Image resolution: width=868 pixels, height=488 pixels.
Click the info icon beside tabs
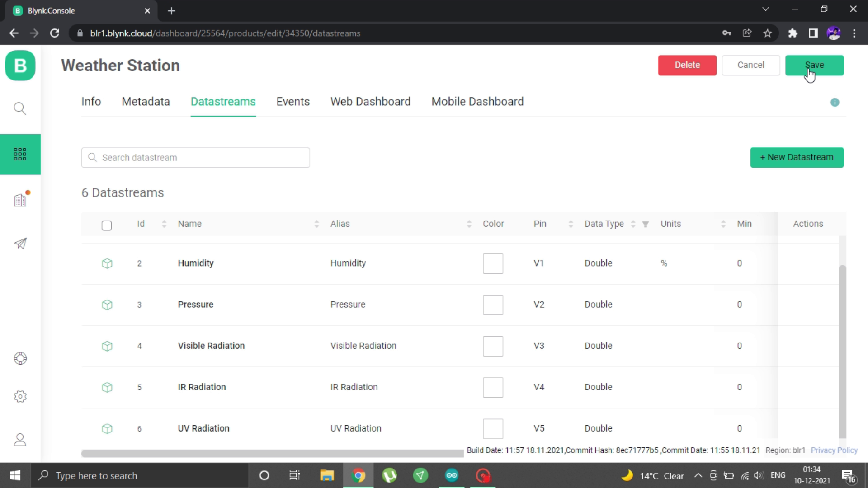[x=835, y=103]
